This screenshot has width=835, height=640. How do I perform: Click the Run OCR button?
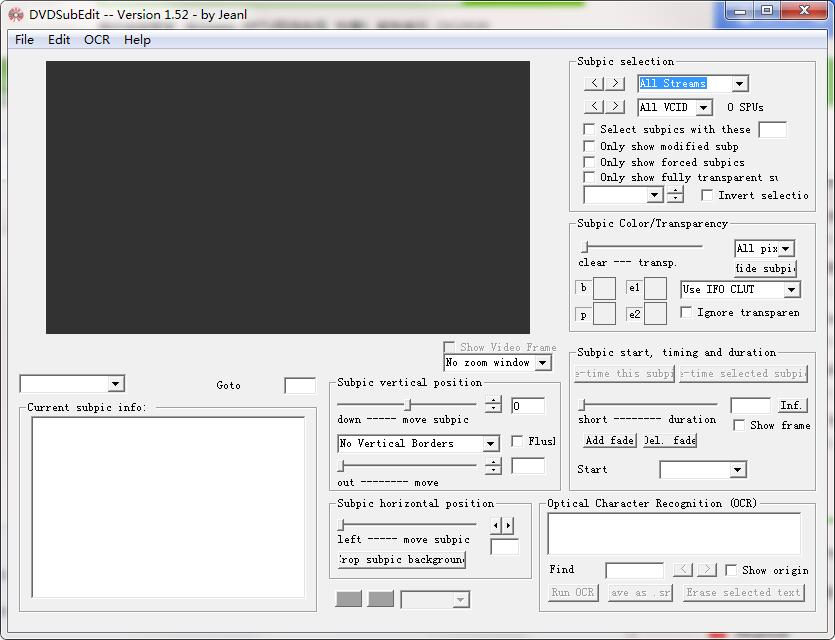click(573, 593)
